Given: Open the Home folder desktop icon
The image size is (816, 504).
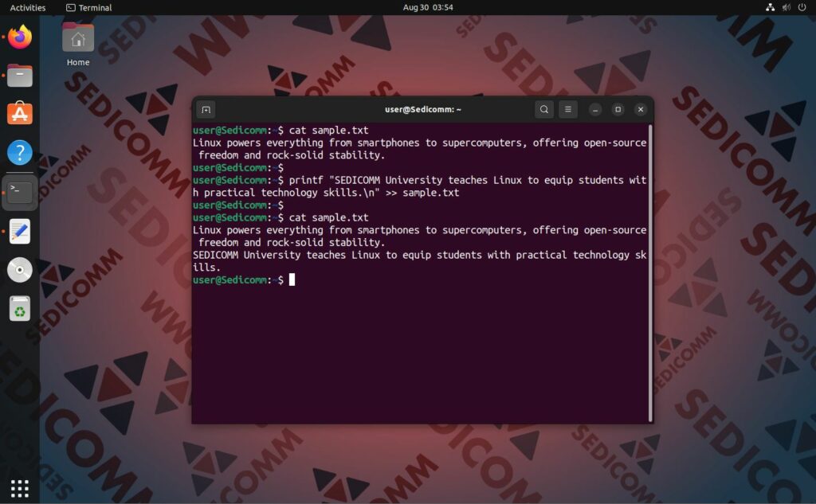Looking at the screenshot, I should (x=78, y=37).
